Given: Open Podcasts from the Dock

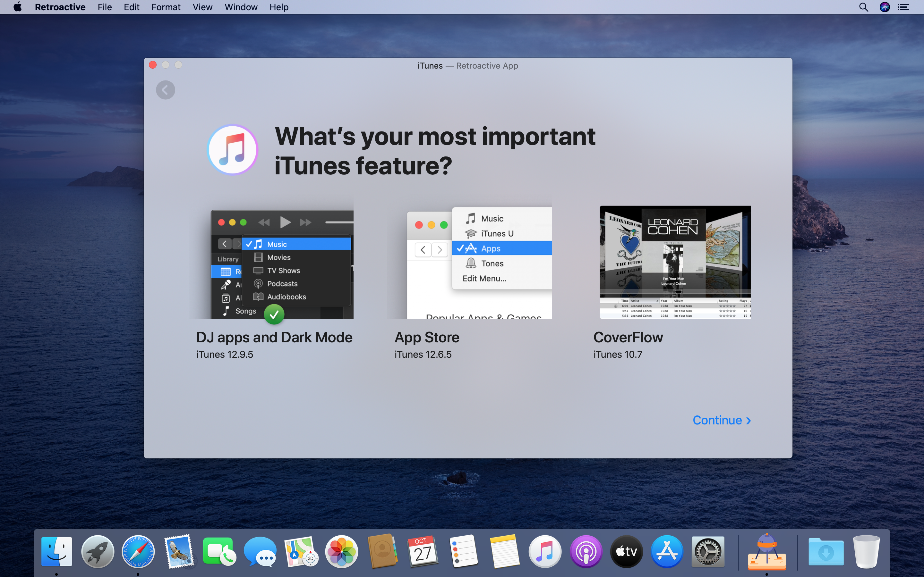Looking at the screenshot, I should coord(586,551).
